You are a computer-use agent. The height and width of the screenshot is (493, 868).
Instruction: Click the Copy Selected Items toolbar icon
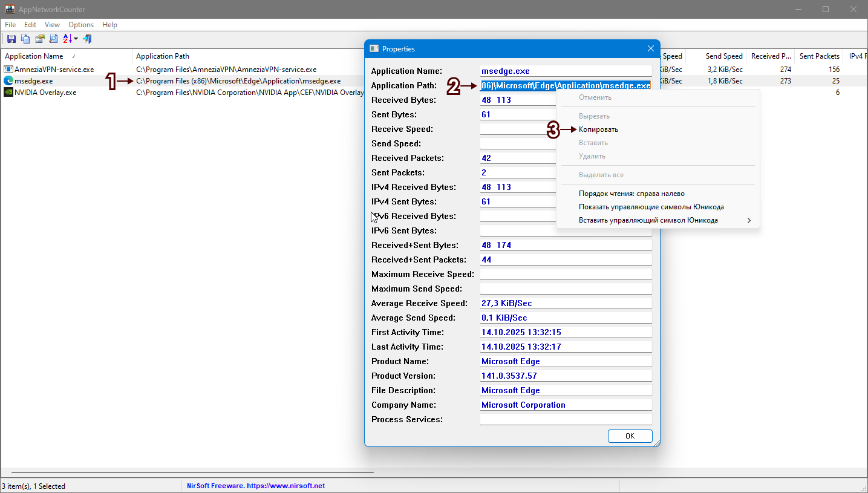(25, 39)
